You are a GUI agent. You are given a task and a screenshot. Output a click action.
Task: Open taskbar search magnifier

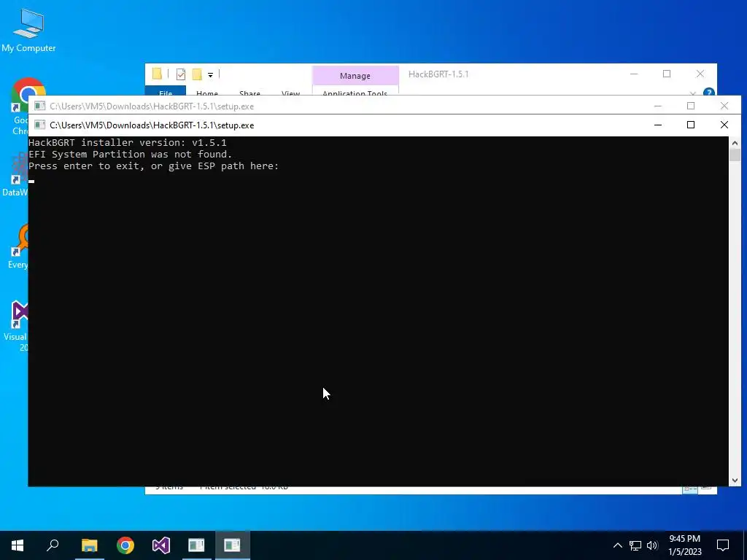(x=53, y=545)
